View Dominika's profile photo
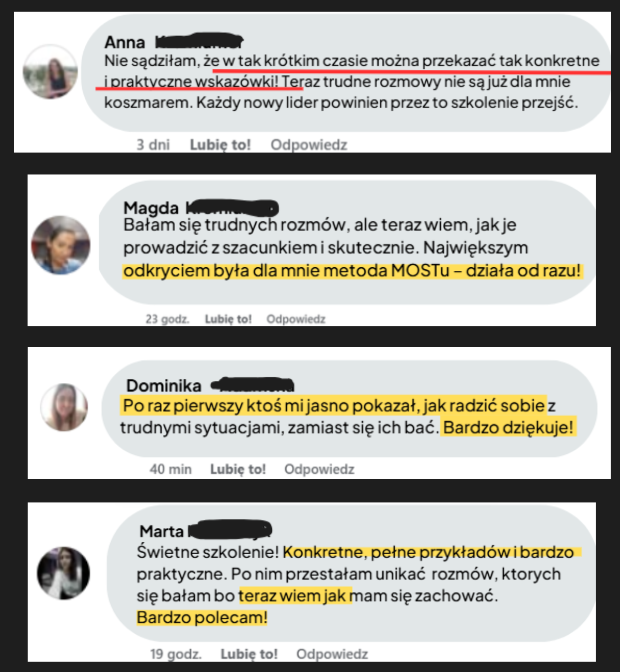This screenshot has width=620, height=672. pyautogui.click(x=65, y=407)
